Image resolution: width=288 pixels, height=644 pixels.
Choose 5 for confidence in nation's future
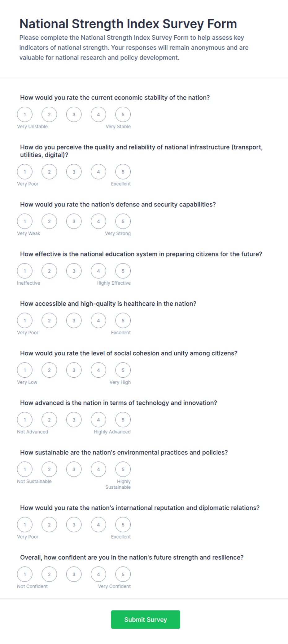(x=123, y=574)
